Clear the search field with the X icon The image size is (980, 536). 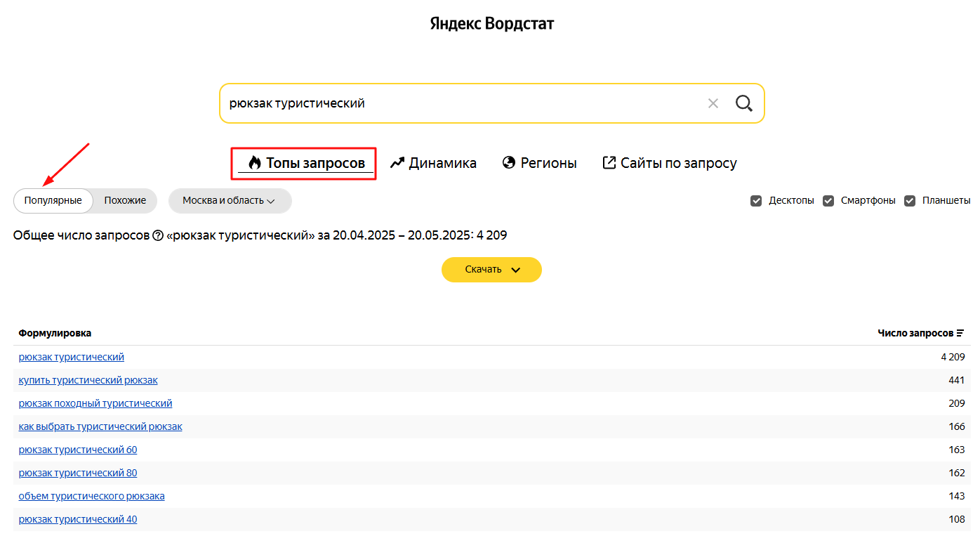713,103
